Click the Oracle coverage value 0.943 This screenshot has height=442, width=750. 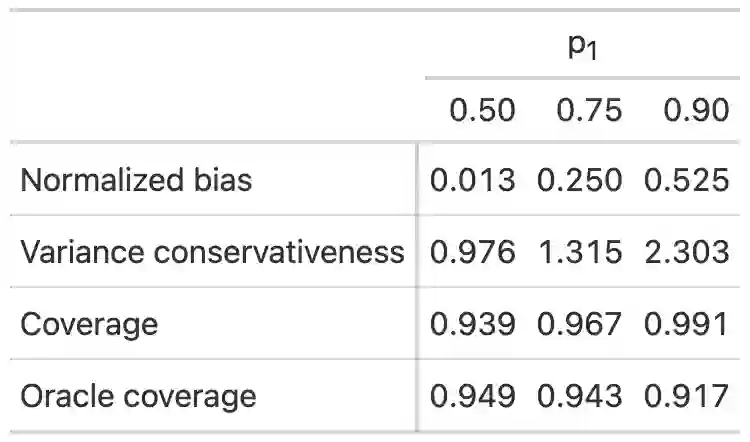pos(580,396)
